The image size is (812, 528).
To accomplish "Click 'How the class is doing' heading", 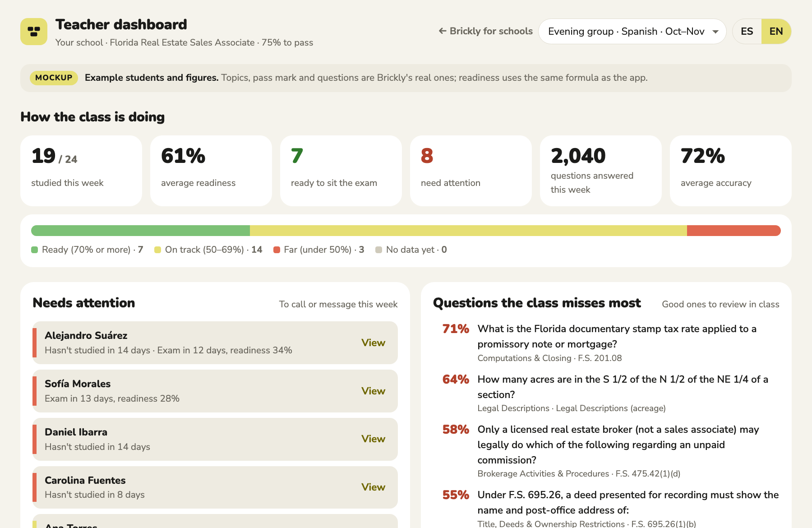I will 92,117.
